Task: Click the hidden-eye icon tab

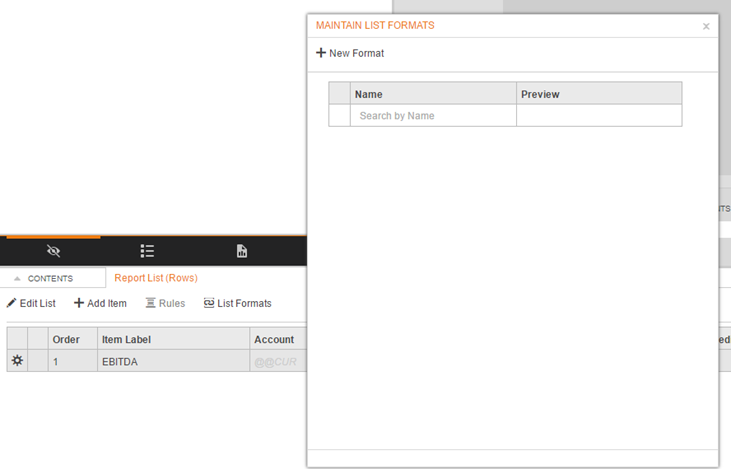Action: click(x=54, y=251)
